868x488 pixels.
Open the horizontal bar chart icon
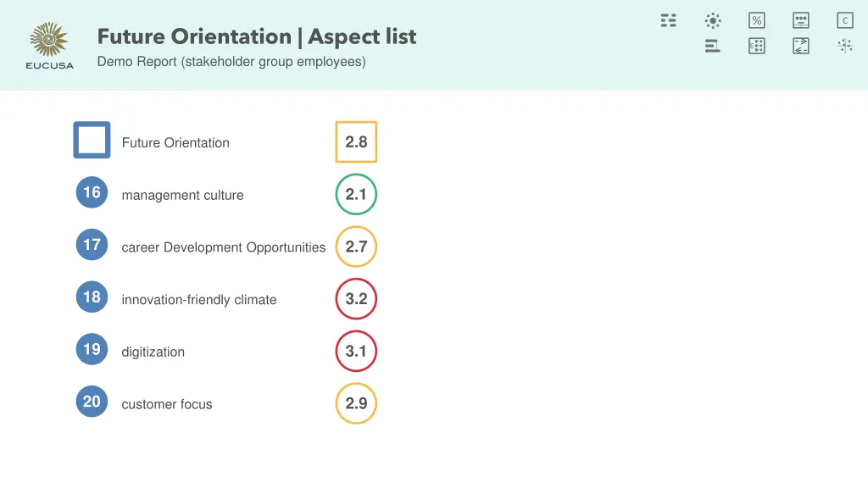click(x=713, y=46)
